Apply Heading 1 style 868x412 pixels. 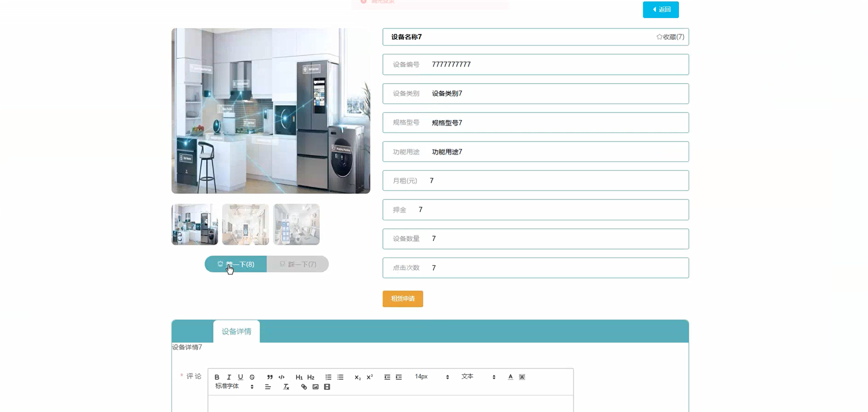(299, 377)
